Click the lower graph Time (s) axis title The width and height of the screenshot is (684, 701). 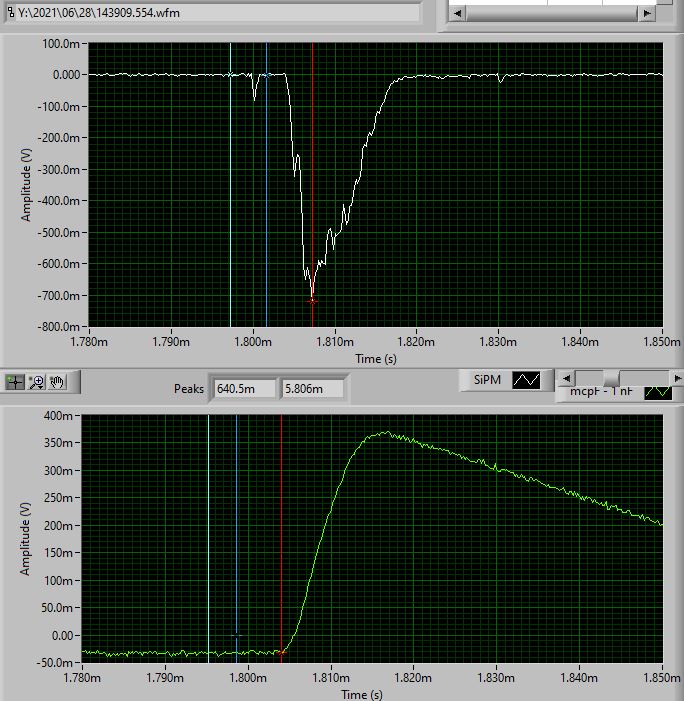[x=362, y=695]
